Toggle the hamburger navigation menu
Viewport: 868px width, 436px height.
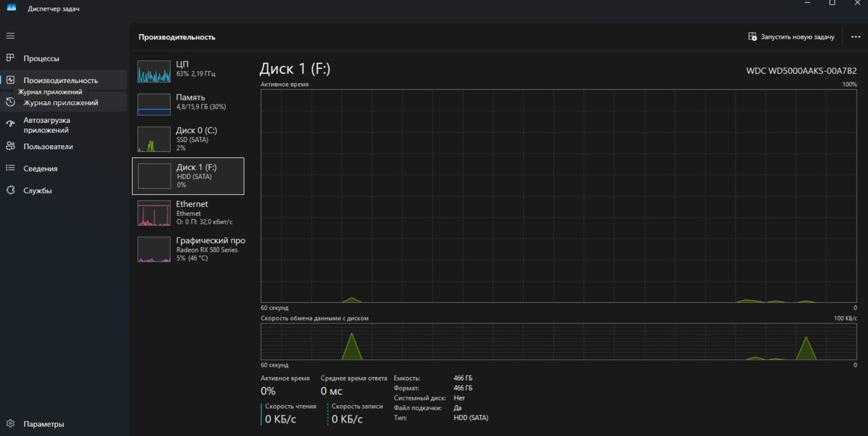click(11, 36)
